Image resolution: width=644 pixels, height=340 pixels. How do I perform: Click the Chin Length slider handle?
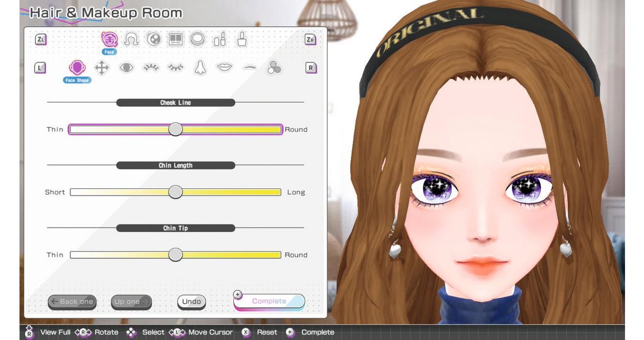[175, 192]
